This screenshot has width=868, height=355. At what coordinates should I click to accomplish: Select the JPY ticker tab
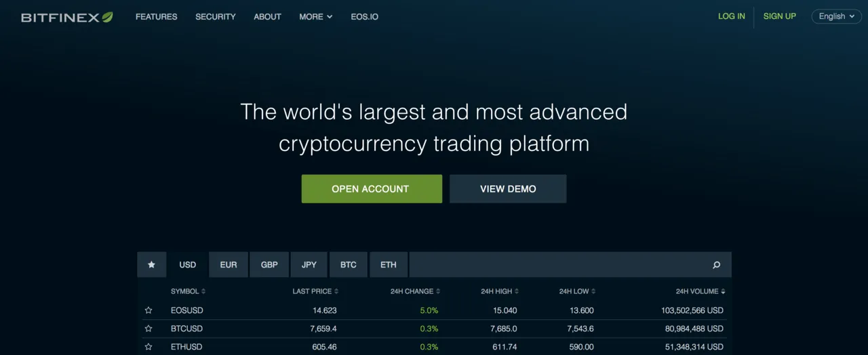pos(309,265)
